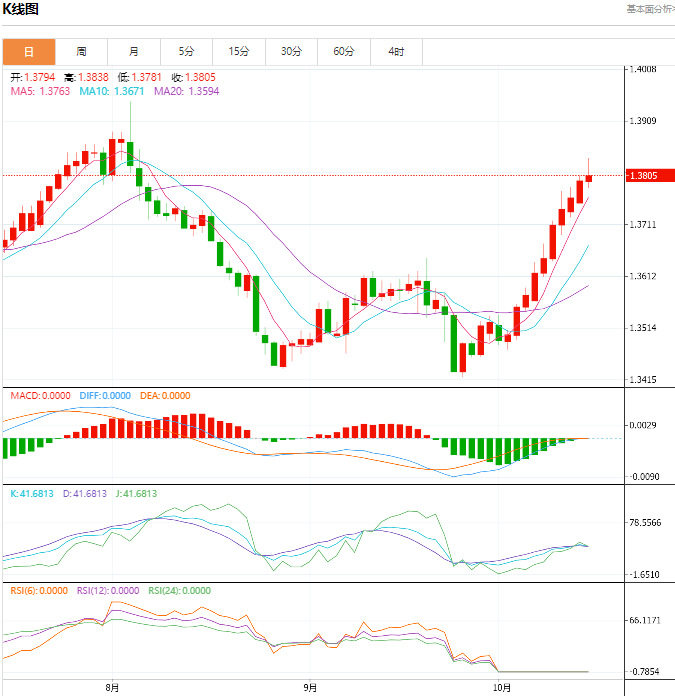Select the 60分 timeframe tab
Image resolution: width=675 pixels, height=696 pixels.
[x=343, y=51]
